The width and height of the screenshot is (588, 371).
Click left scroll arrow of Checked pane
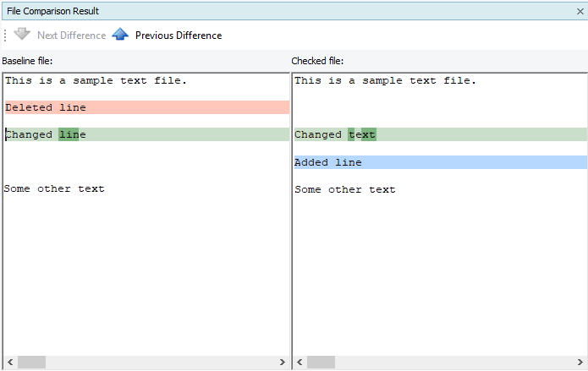(x=299, y=363)
